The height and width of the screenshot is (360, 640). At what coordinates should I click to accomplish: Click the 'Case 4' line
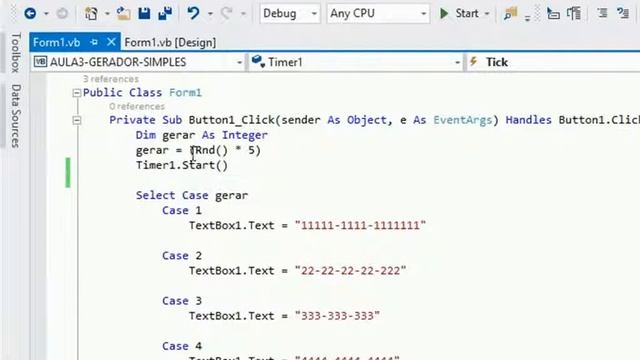point(182,347)
